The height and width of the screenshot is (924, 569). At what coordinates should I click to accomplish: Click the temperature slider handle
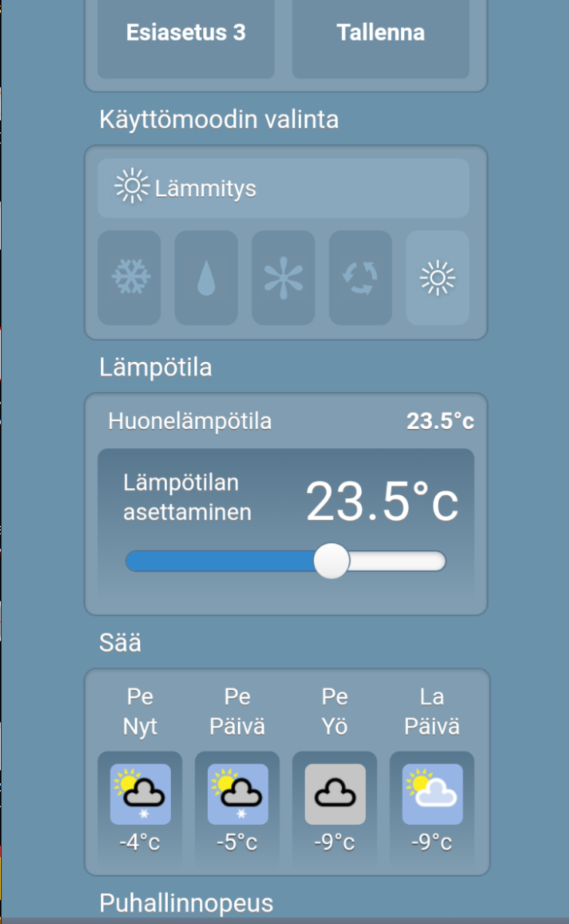332,561
